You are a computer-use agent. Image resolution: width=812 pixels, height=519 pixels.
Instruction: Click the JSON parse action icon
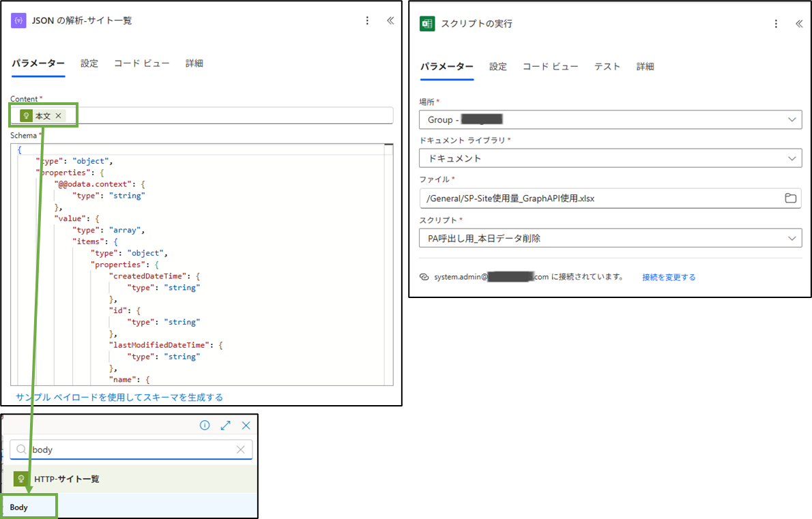coord(18,20)
